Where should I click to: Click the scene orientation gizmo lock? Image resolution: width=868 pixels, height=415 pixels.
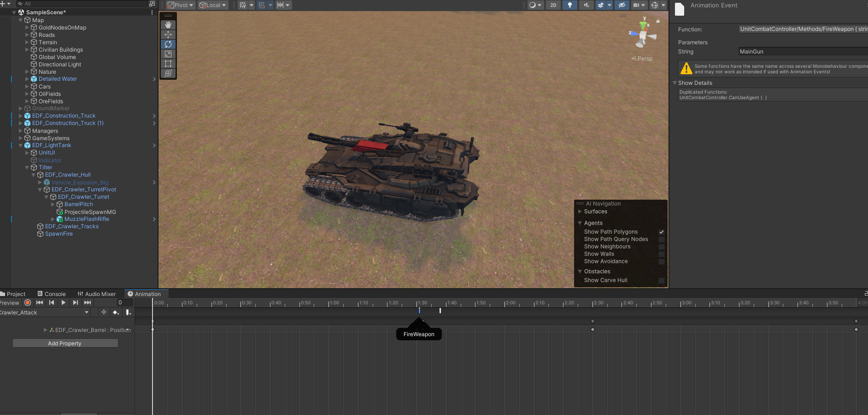(x=658, y=21)
